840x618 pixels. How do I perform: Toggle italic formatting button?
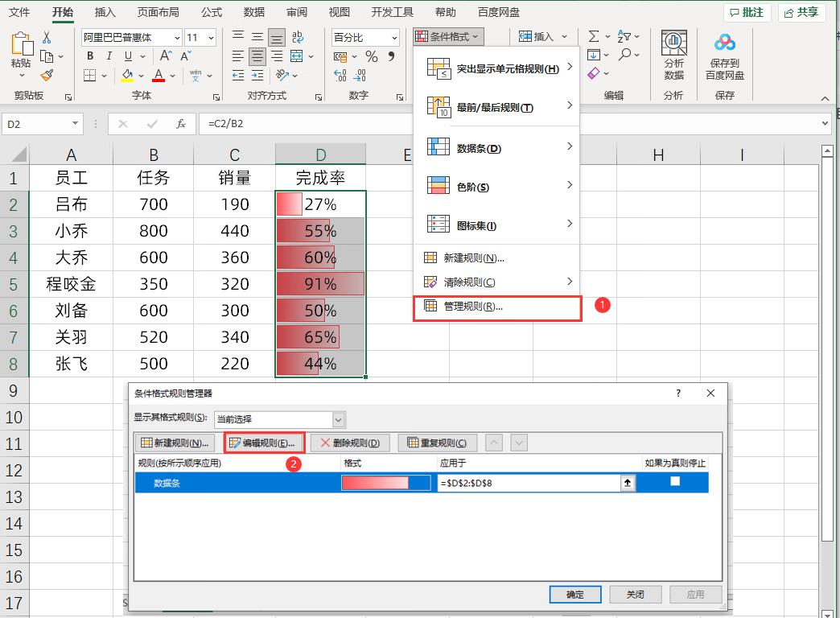tap(109, 56)
